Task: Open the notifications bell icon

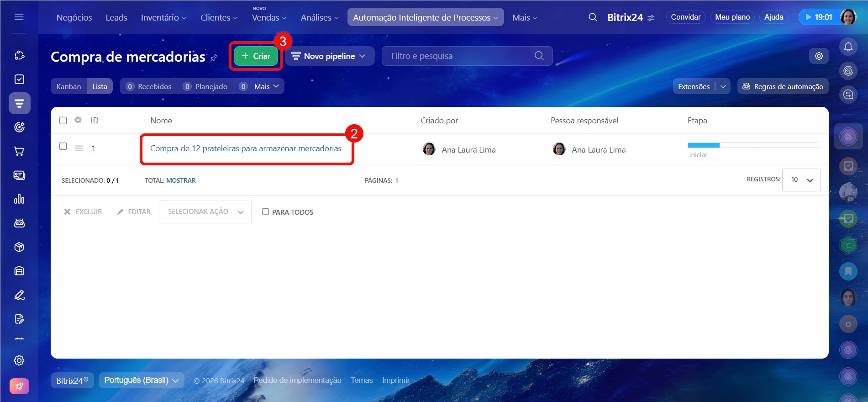Action: 848,47
